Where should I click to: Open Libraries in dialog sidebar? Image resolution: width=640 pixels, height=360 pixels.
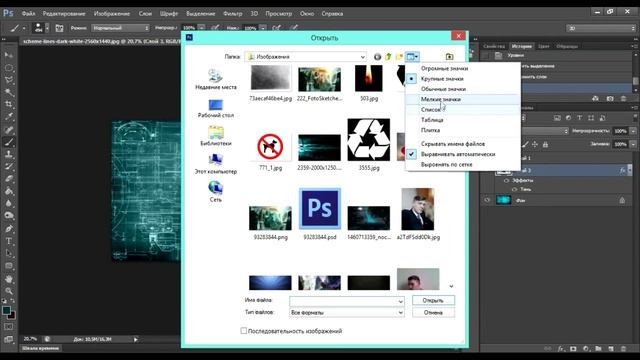click(216, 136)
